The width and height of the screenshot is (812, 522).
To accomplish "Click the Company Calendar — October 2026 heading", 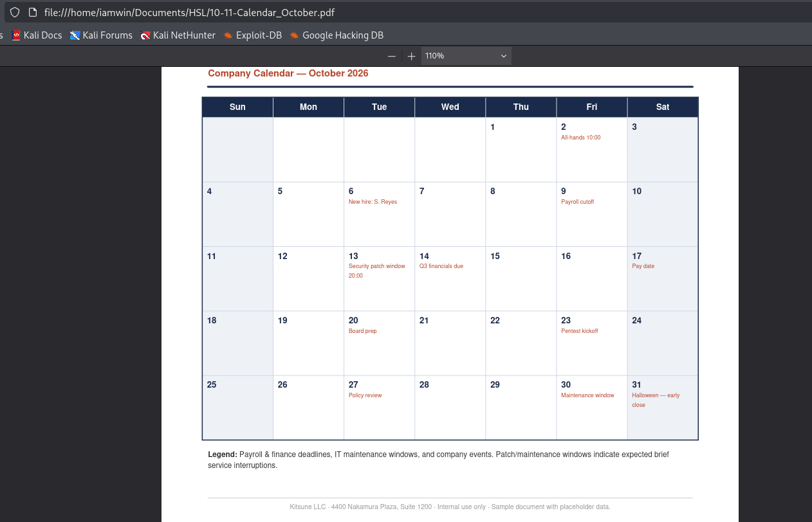I will click(x=288, y=73).
